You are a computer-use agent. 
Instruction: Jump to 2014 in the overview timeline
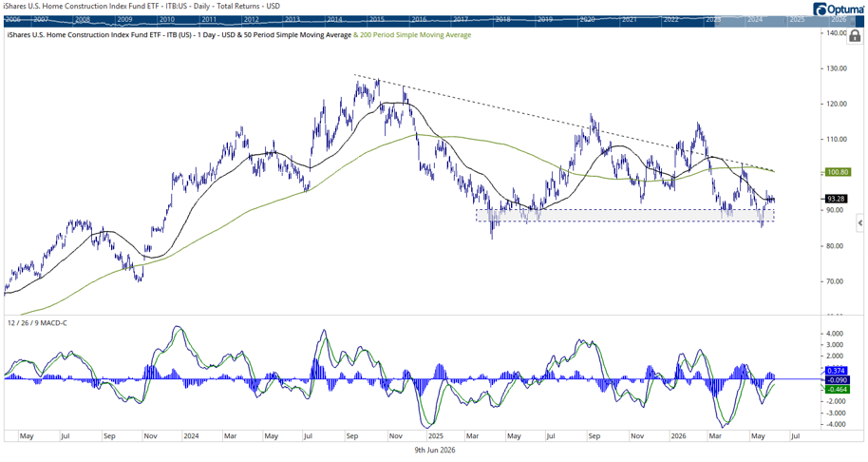[x=334, y=19]
